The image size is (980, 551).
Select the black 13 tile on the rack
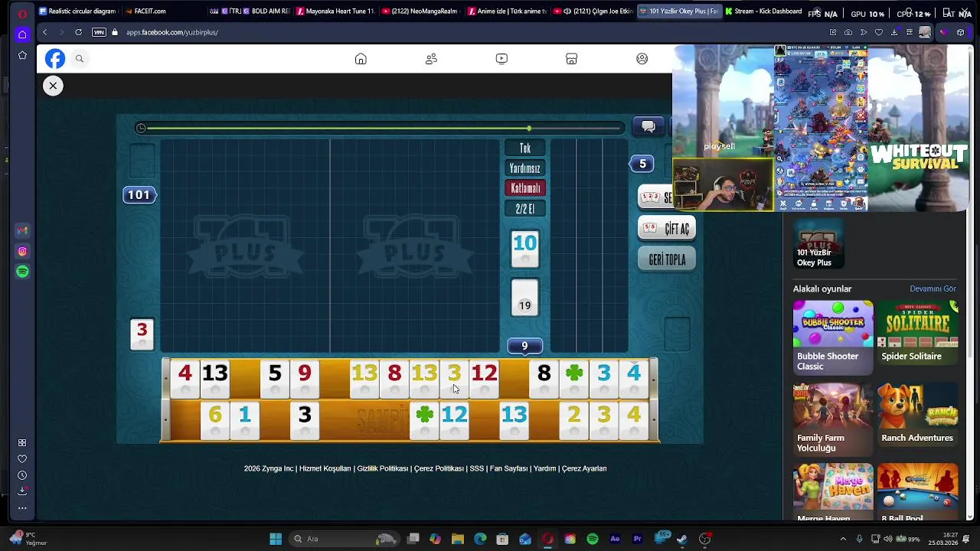pyautogui.click(x=214, y=378)
